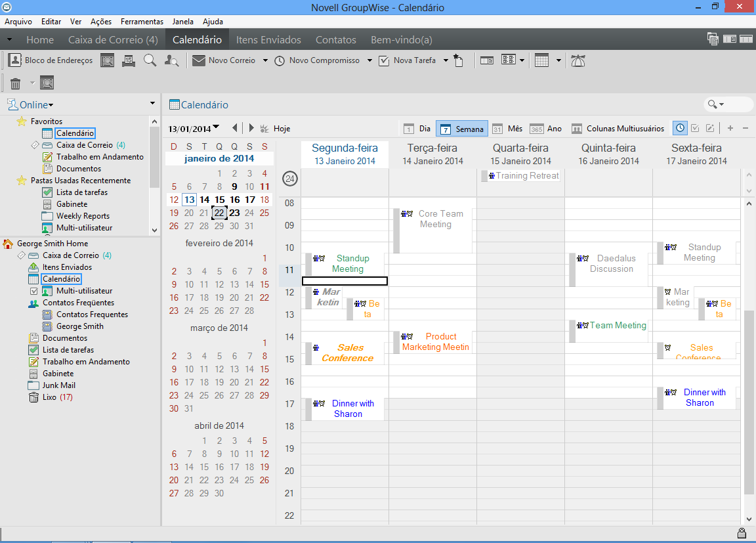This screenshot has height=543, width=756.
Task: Click the search magnifier icon in the toolbar
Action: click(x=149, y=60)
